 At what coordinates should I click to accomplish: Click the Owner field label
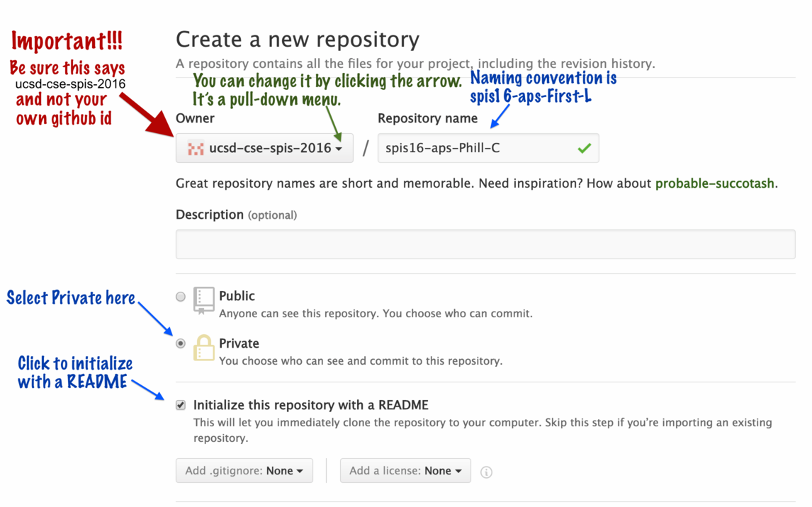tap(195, 118)
